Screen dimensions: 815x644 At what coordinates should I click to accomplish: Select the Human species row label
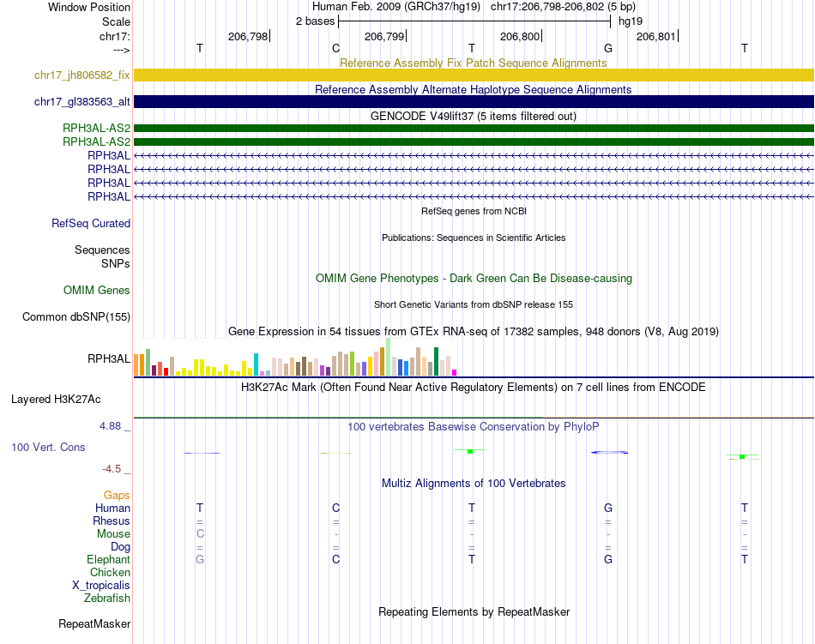click(112, 508)
